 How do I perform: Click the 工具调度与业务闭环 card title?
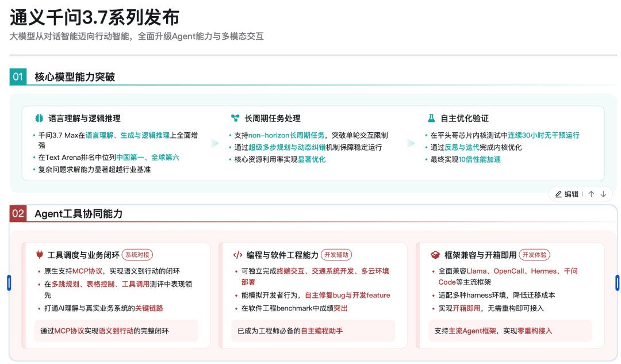(83, 255)
